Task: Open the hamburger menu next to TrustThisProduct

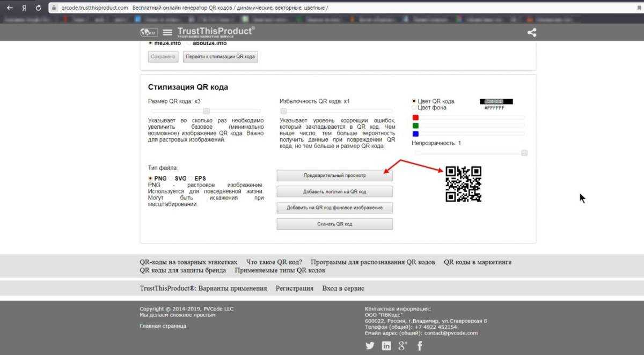Action: [168, 32]
